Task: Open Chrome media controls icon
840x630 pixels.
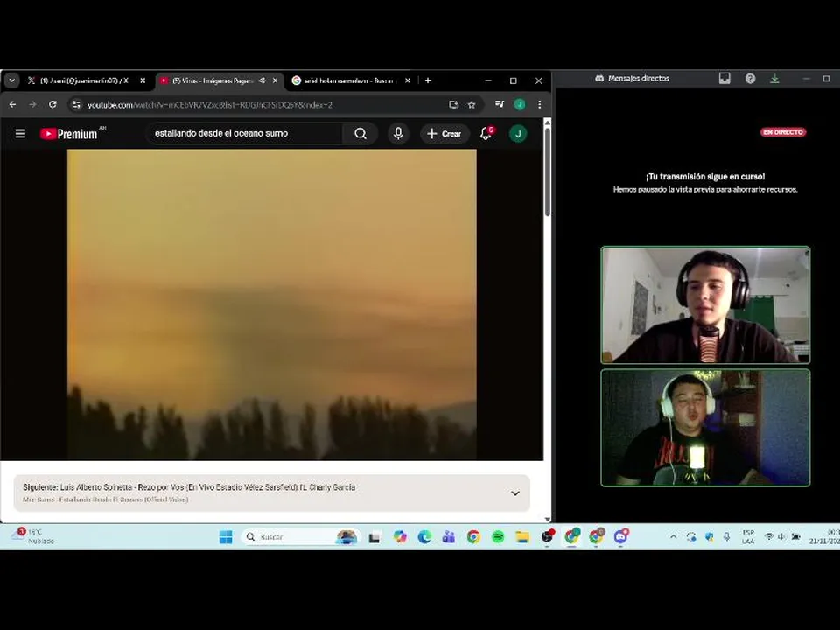Action: tap(500, 104)
